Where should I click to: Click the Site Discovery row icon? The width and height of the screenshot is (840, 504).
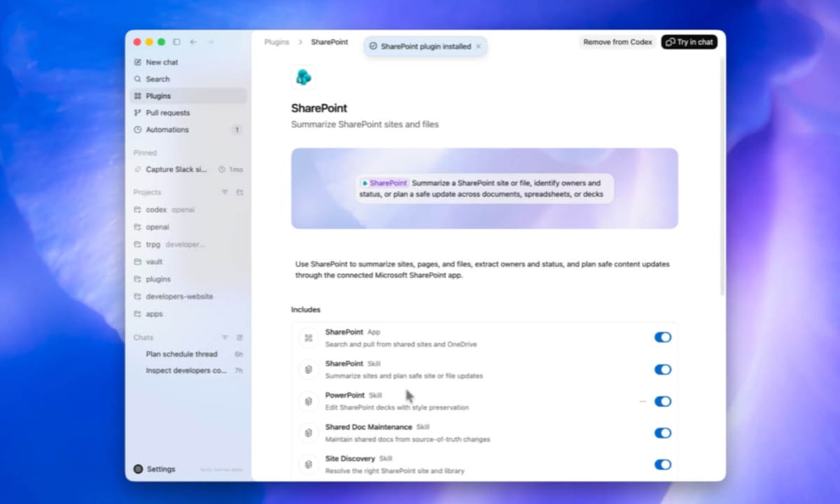pos(308,464)
